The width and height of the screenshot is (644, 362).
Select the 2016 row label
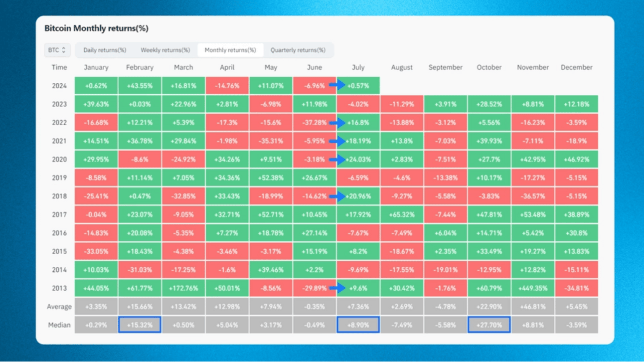coord(59,233)
